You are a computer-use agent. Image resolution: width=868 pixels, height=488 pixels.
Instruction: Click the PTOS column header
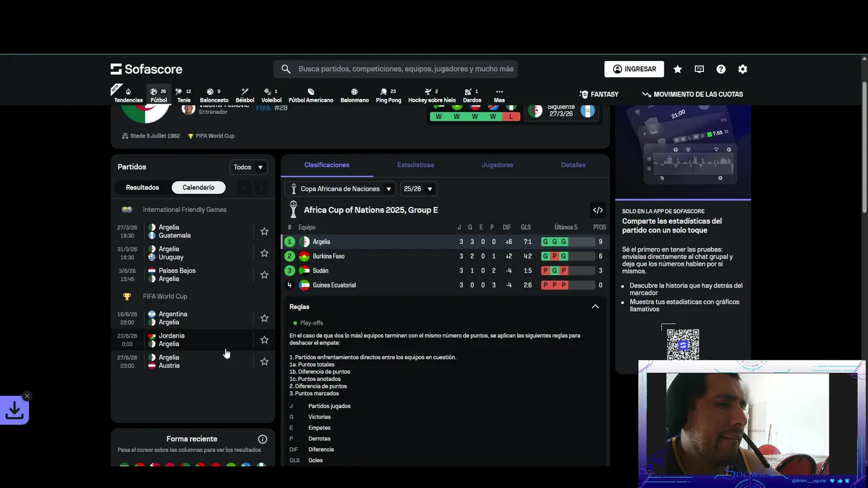pyautogui.click(x=599, y=228)
